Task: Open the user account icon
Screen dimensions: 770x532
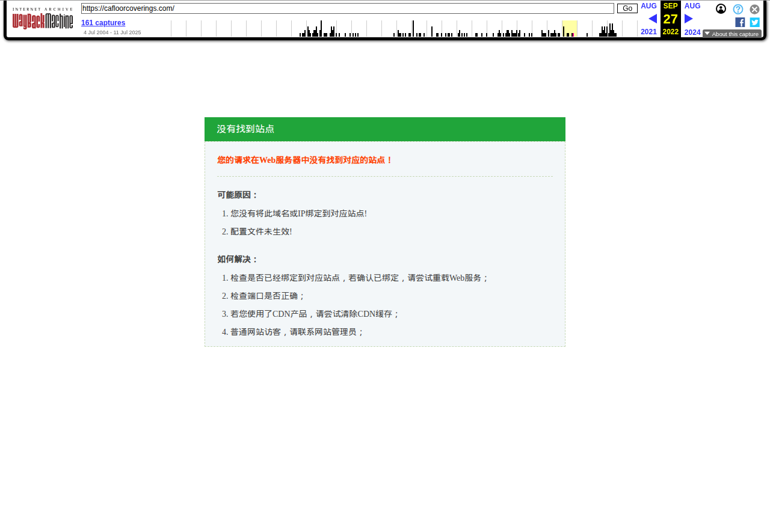Action: (x=721, y=9)
